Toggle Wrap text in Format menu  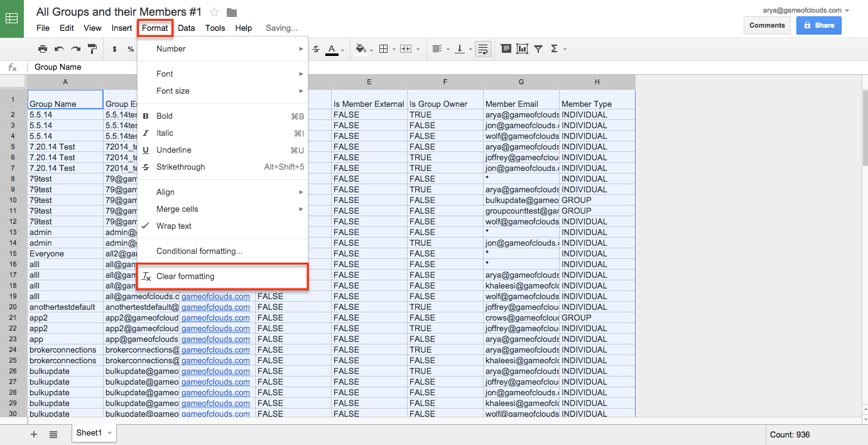pos(222,226)
